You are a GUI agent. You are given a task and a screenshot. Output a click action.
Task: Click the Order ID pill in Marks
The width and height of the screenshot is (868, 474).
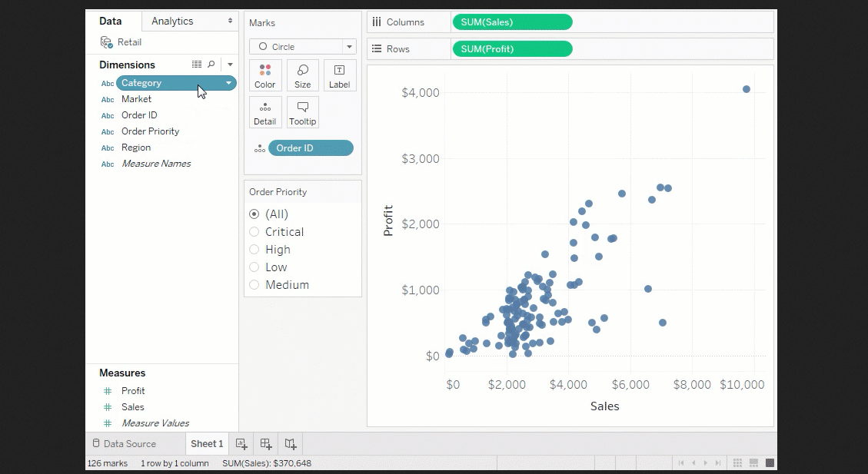[311, 148]
